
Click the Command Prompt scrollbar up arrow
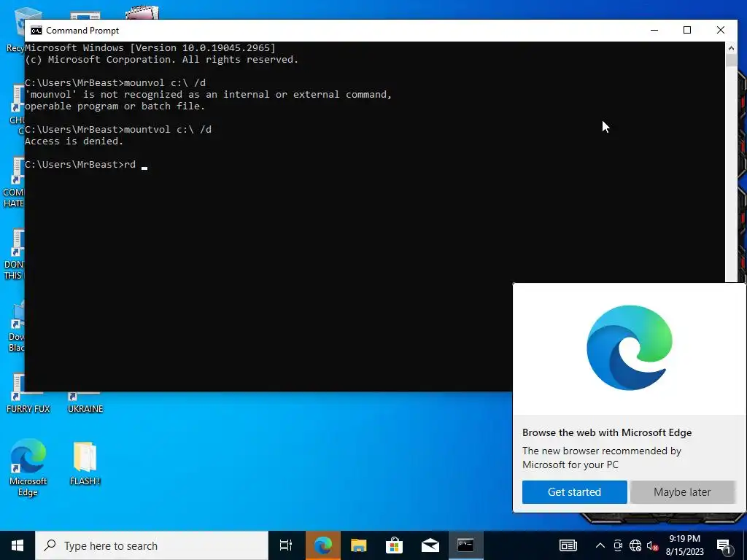731,47
